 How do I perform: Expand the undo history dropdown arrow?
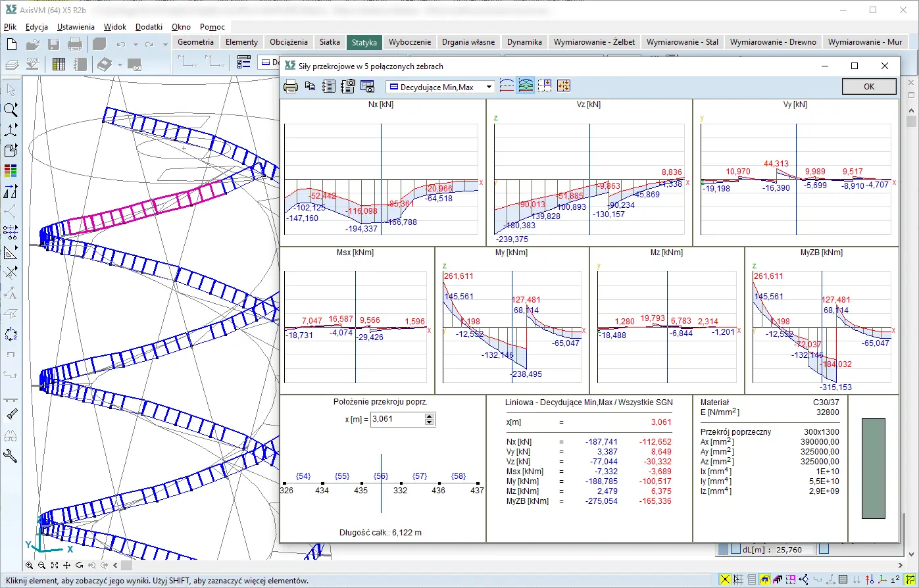coord(136,45)
